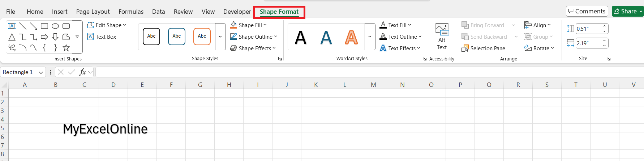This screenshot has height=161, width=644.
Task: Apply black fill WordArt style A
Action: [301, 37]
